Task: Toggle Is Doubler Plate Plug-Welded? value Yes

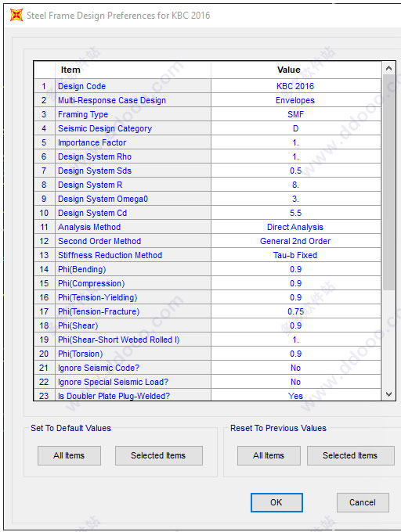Action: [295, 395]
